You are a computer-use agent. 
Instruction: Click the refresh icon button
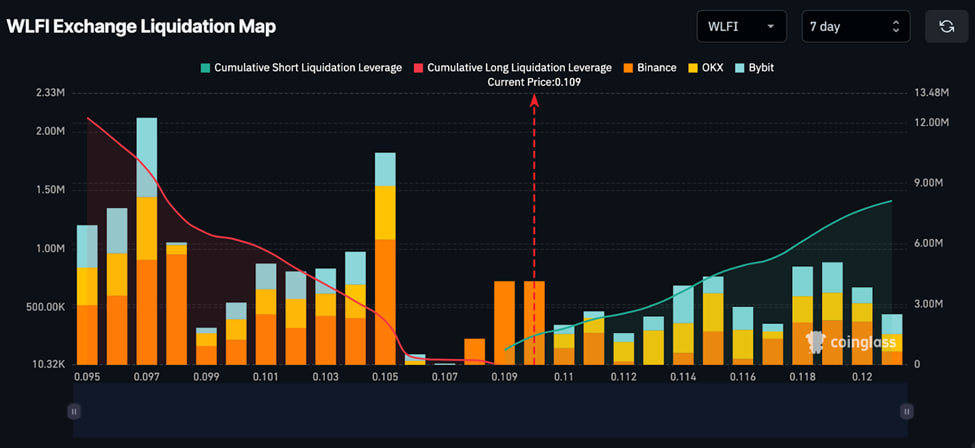pyautogui.click(x=946, y=26)
